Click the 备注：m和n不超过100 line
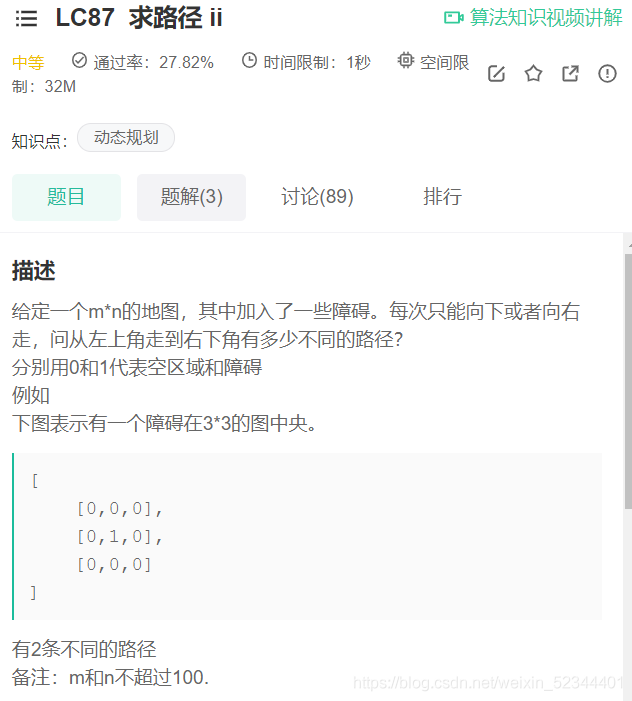 [x=110, y=677]
